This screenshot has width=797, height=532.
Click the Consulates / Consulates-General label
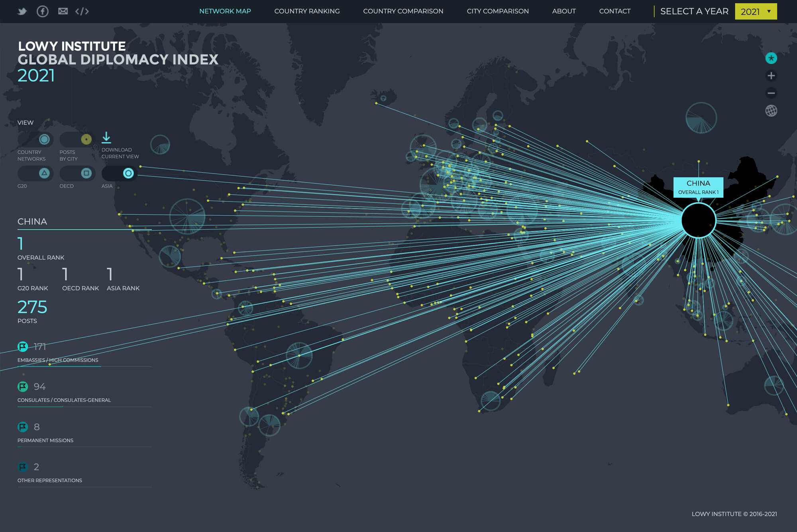point(64,400)
